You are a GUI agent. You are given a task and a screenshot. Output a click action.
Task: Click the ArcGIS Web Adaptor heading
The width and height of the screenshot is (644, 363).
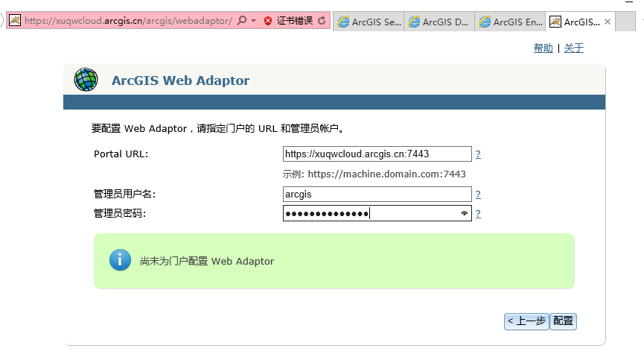pos(180,81)
